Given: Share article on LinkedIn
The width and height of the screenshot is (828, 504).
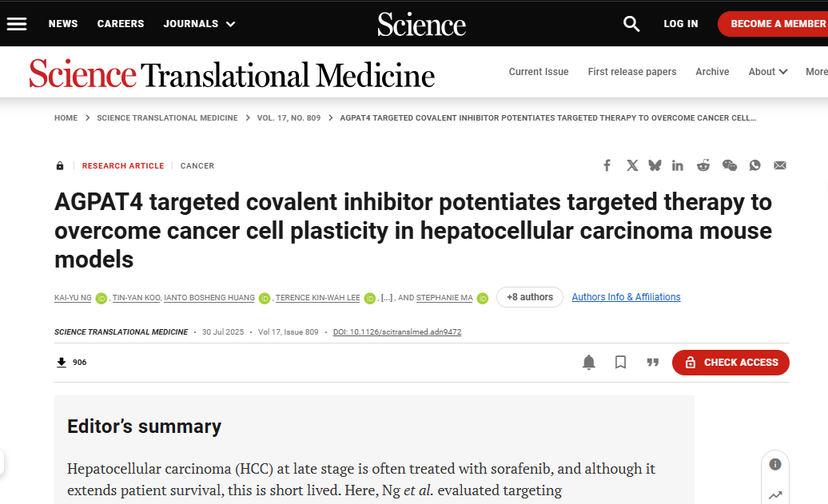Looking at the screenshot, I should [x=678, y=165].
